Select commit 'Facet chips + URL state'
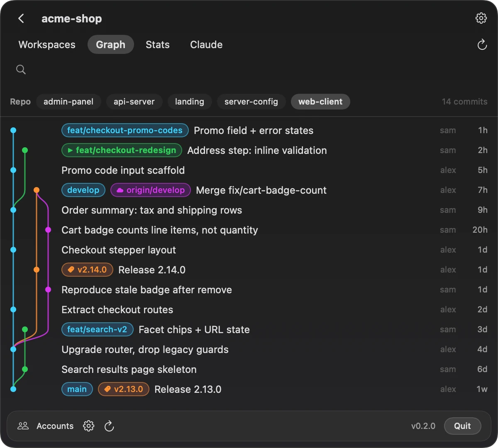The width and height of the screenshot is (498, 448). point(194,329)
